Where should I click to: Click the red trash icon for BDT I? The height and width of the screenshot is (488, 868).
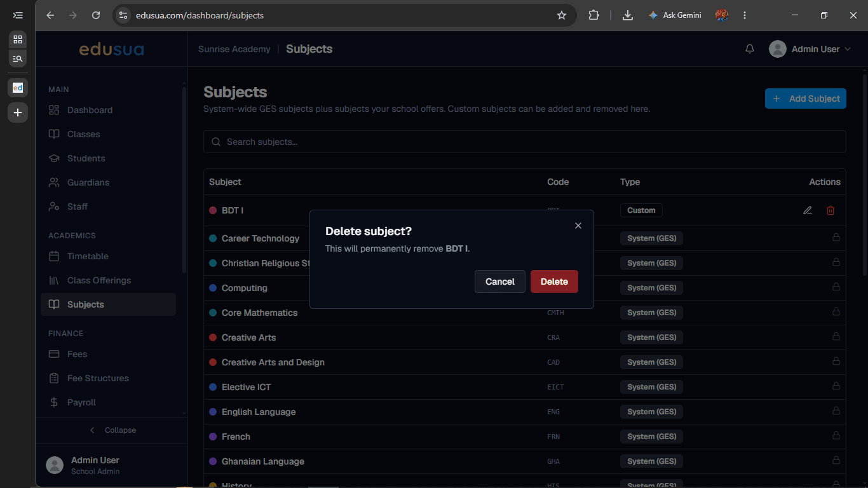831,210
